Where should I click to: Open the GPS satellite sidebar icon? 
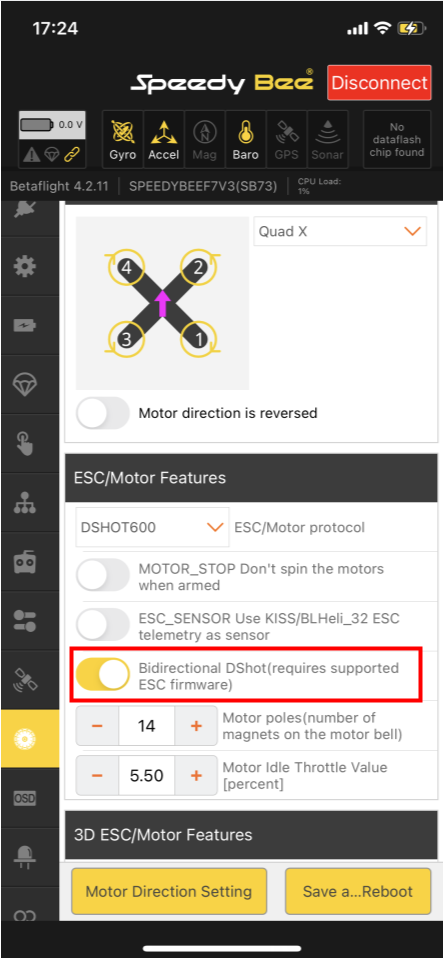pyautogui.click(x=25, y=680)
